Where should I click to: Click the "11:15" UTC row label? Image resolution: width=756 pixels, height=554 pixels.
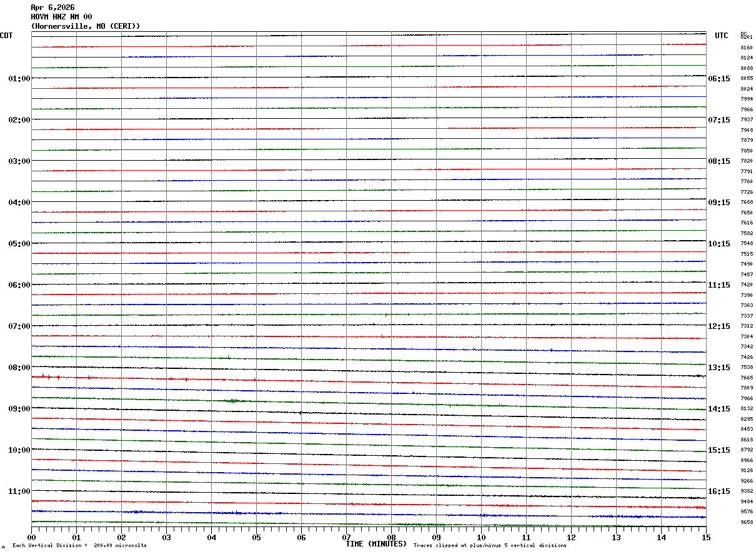pos(719,285)
